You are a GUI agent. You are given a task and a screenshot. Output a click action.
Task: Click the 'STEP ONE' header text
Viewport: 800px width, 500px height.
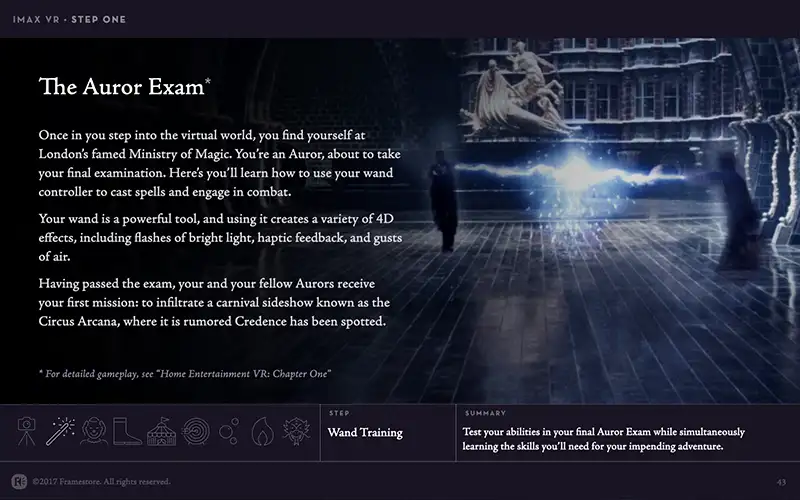coord(98,19)
